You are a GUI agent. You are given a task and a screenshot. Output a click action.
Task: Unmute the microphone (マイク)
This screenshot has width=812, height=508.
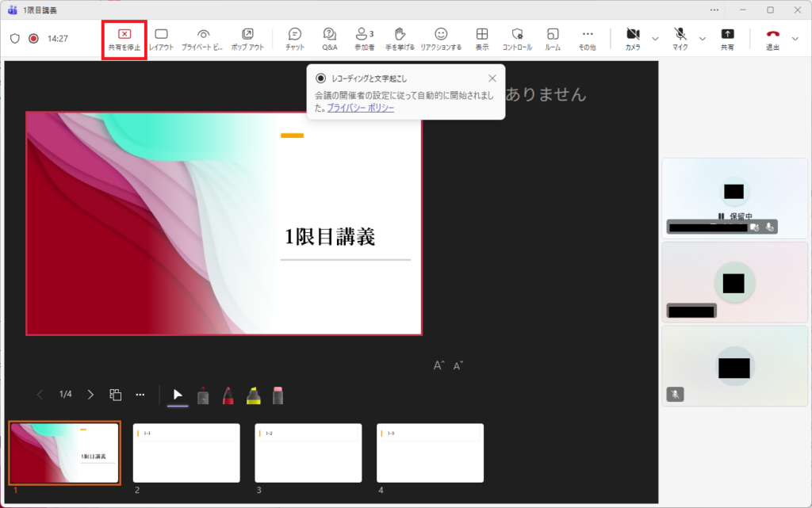[x=680, y=39]
